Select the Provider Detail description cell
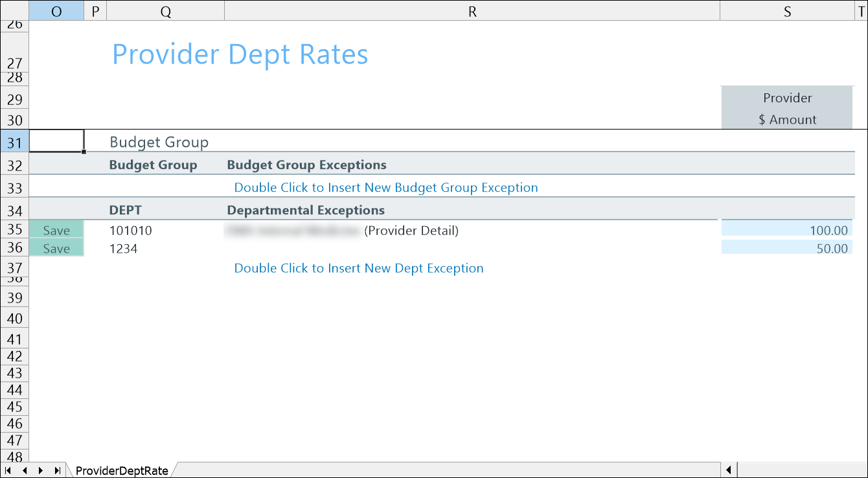 coord(411,231)
